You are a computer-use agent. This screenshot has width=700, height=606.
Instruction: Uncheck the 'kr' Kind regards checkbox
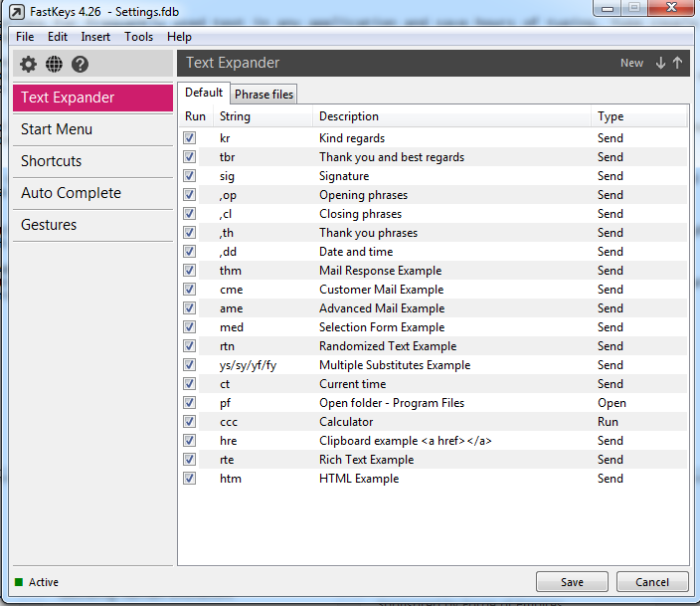click(x=189, y=137)
